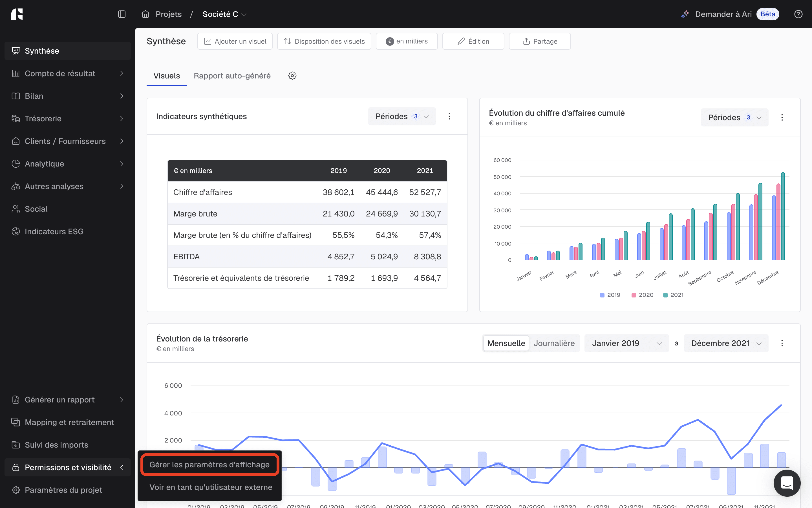The width and height of the screenshot is (812, 508).
Task: Expand Générer un rapport chevron
Action: 122,399
